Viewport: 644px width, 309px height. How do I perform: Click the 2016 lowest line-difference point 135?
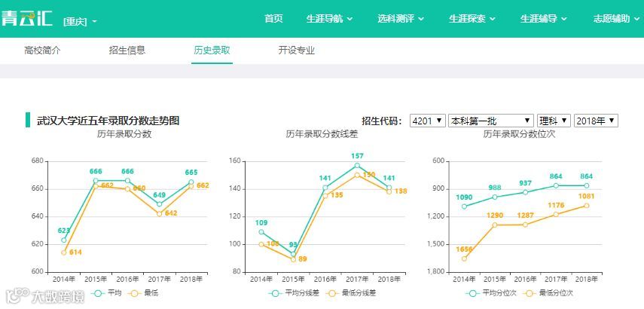pyautogui.click(x=325, y=196)
